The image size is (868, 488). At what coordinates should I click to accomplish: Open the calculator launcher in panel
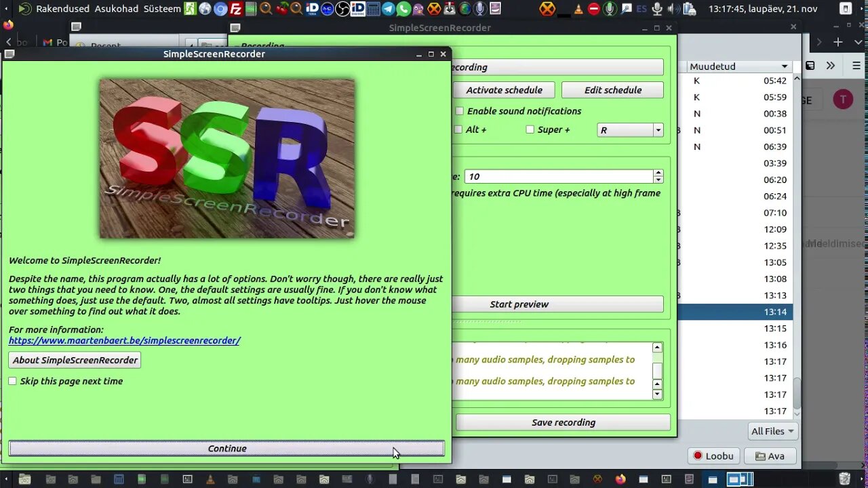pyautogui.click(x=373, y=9)
